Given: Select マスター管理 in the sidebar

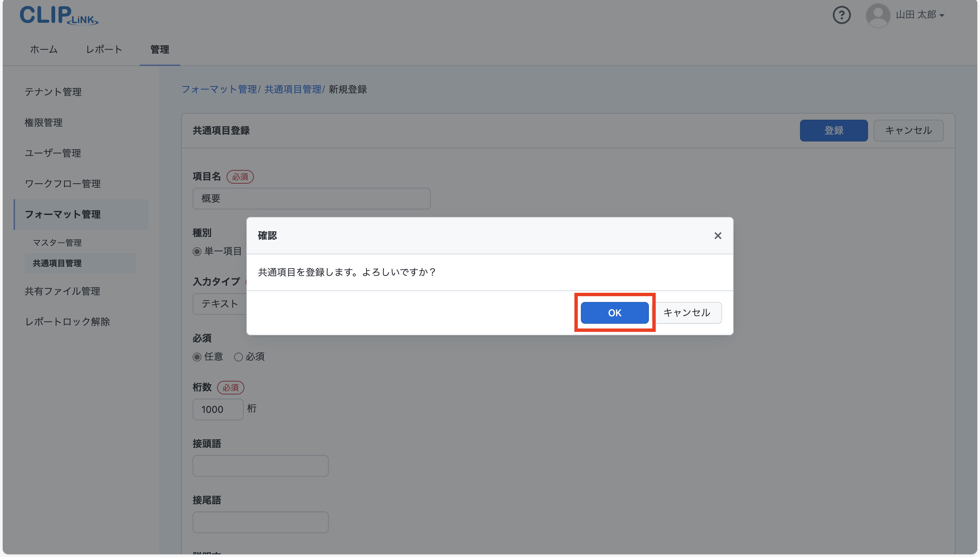Looking at the screenshot, I should coord(56,242).
